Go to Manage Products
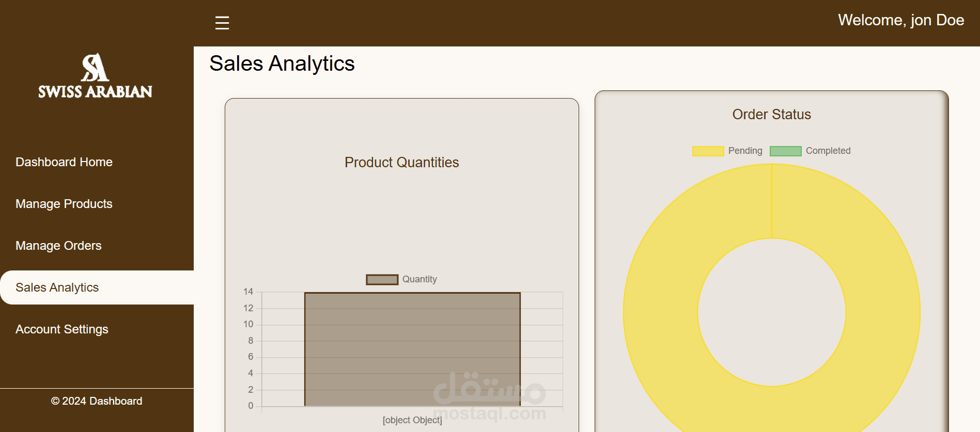980x432 pixels. [x=64, y=204]
